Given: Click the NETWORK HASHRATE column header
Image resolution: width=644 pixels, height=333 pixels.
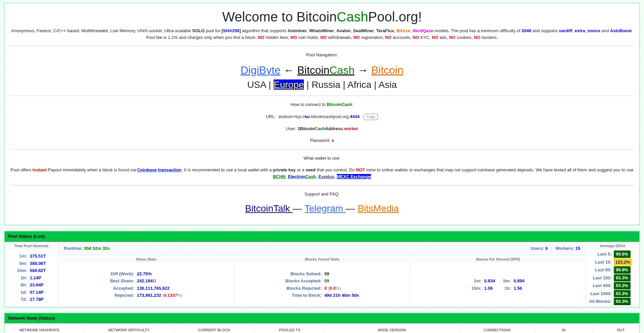Looking at the screenshot, I should 39,330.
